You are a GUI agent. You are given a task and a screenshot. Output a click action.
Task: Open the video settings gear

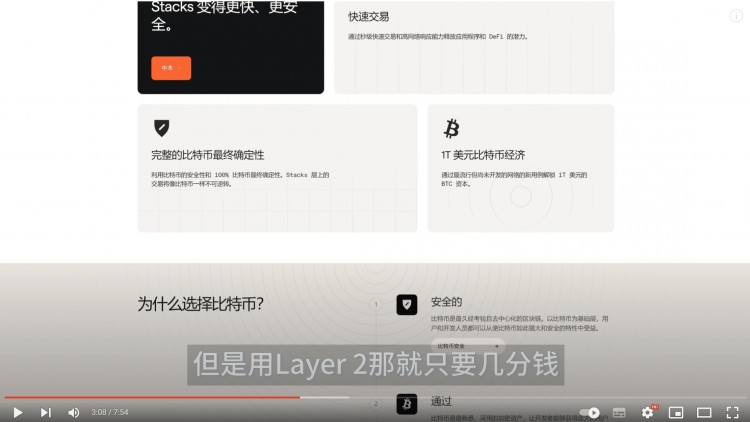pos(648,412)
